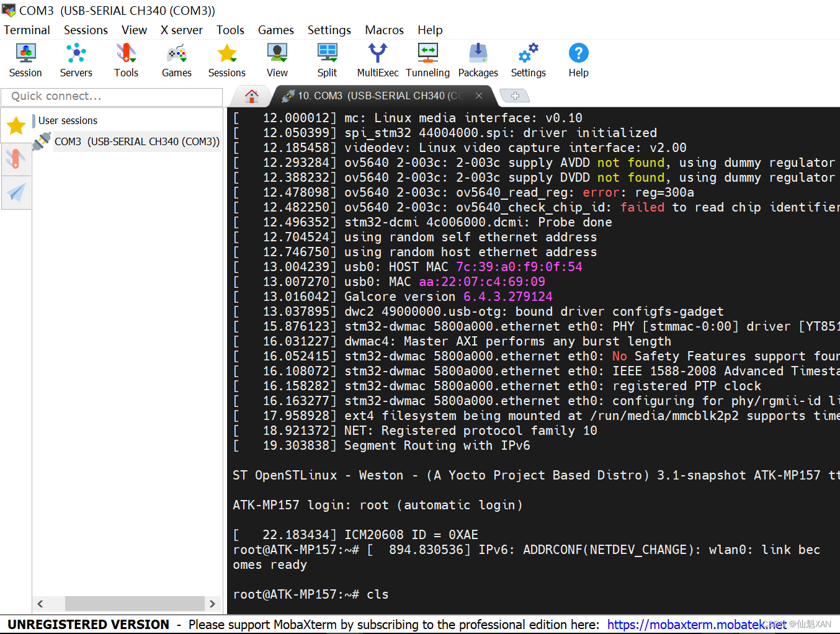Toggle the Macros sidebar panel

(x=16, y=192)
